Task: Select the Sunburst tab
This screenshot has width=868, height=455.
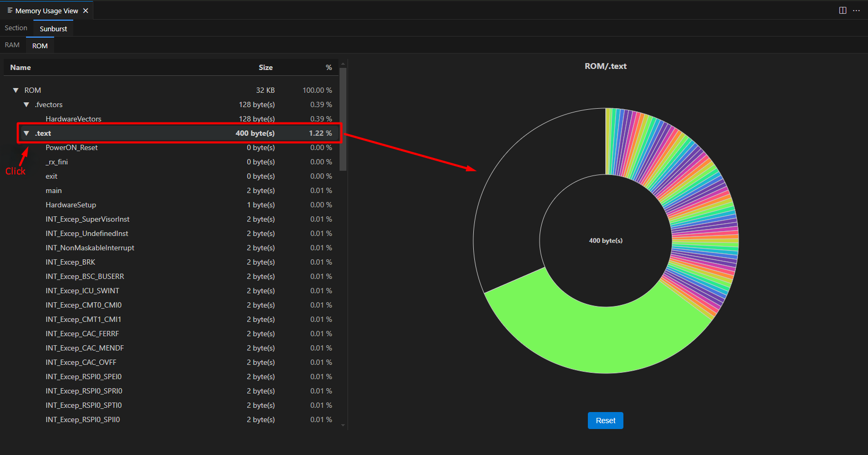Action: pyautogui.click(x=53, y=29)
